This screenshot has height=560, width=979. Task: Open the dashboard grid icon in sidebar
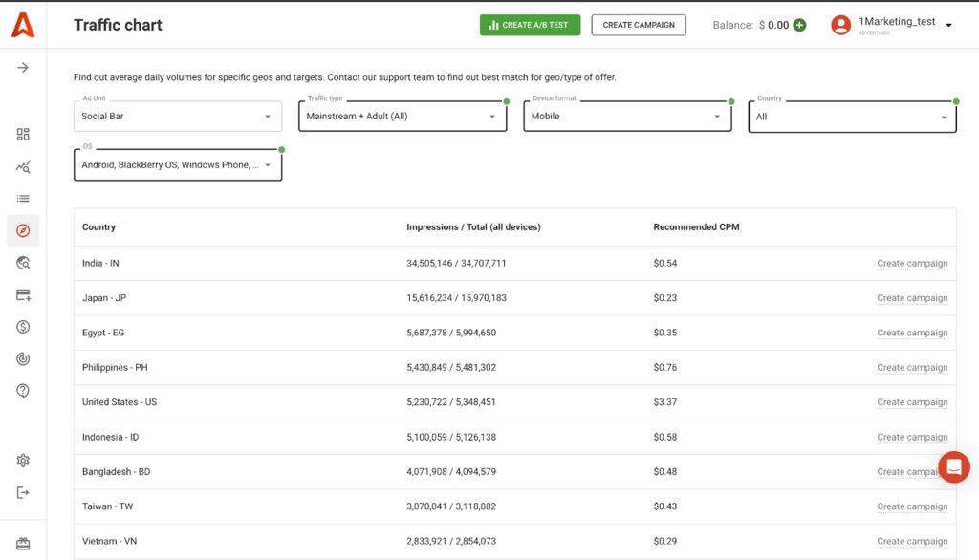pyautogui.click(x=23, y=135)
